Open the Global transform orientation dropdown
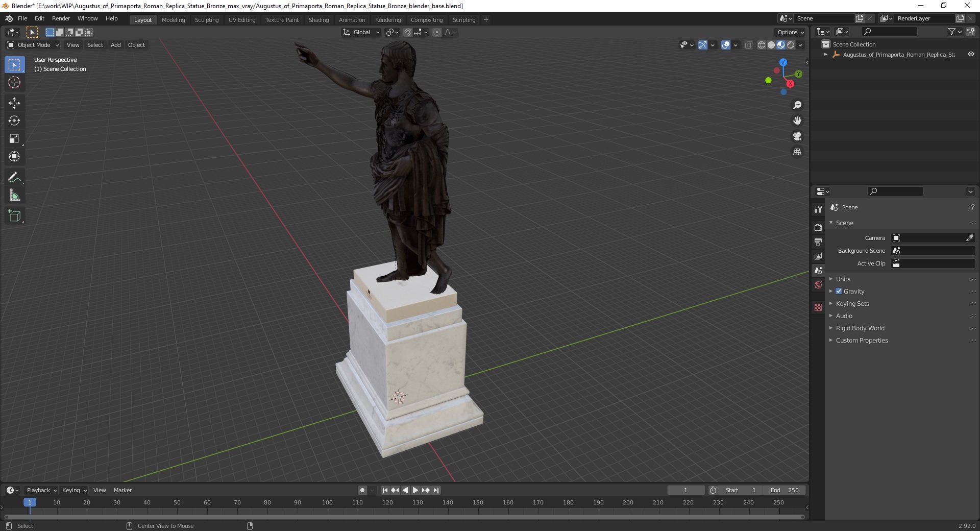Screen dimensions: 980x531 coord(361,32)
